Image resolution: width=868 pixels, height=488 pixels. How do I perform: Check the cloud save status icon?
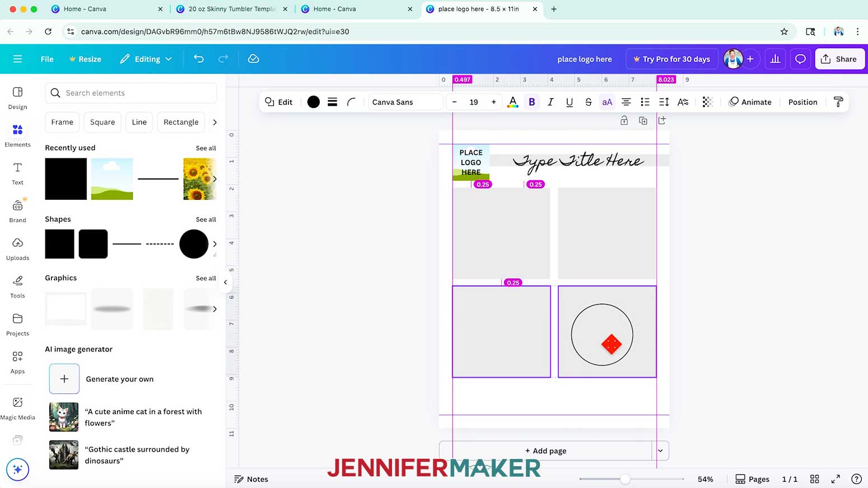(253, 59)
